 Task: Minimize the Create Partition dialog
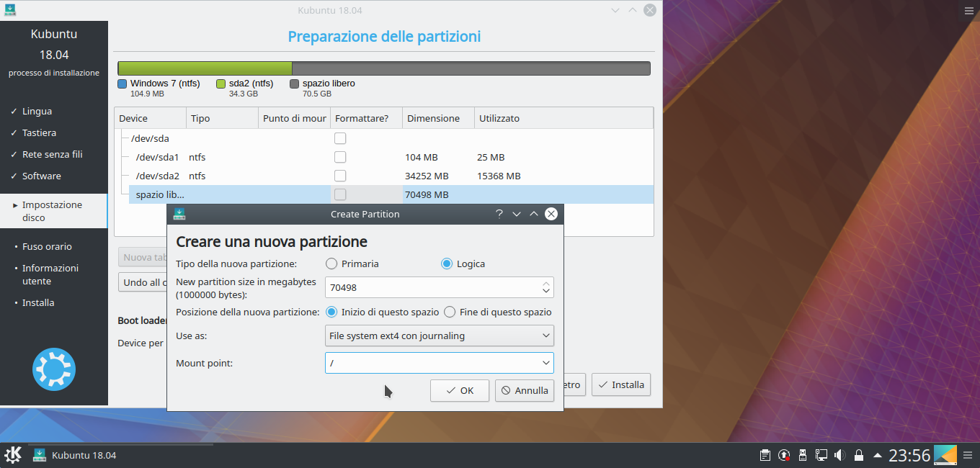517,214
